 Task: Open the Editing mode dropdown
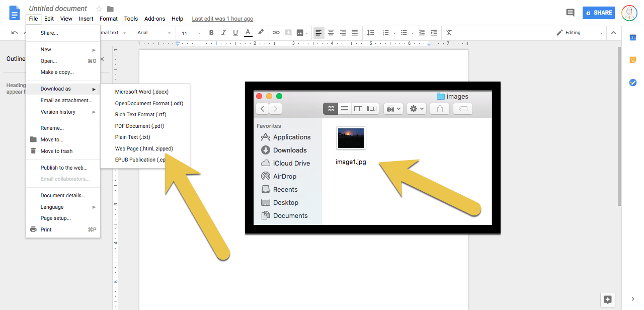pos(579,33)
